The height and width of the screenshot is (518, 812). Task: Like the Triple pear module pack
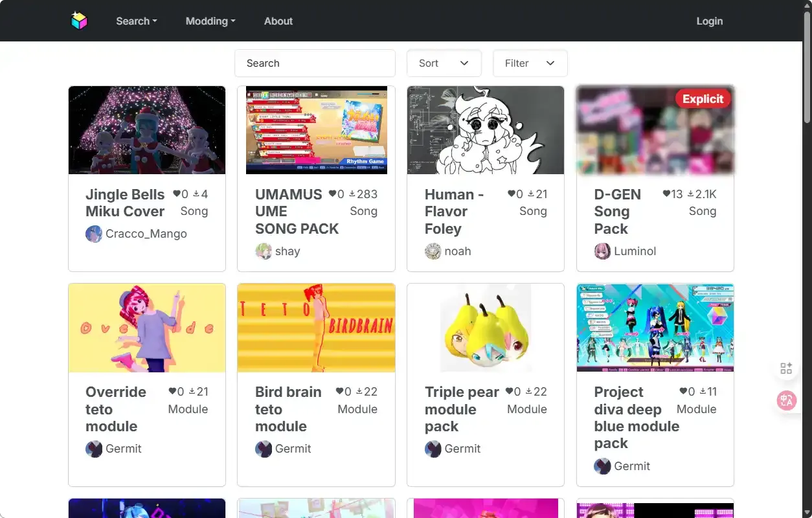(510, 392)
